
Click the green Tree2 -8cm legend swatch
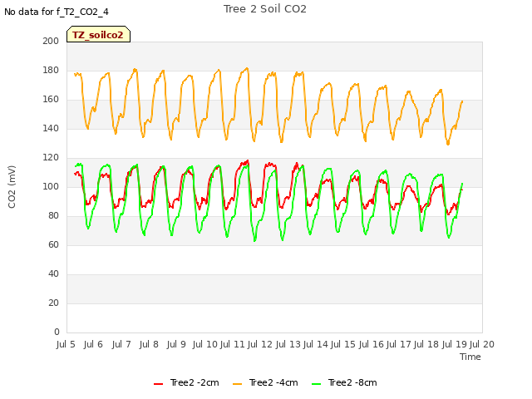[316, 384]
